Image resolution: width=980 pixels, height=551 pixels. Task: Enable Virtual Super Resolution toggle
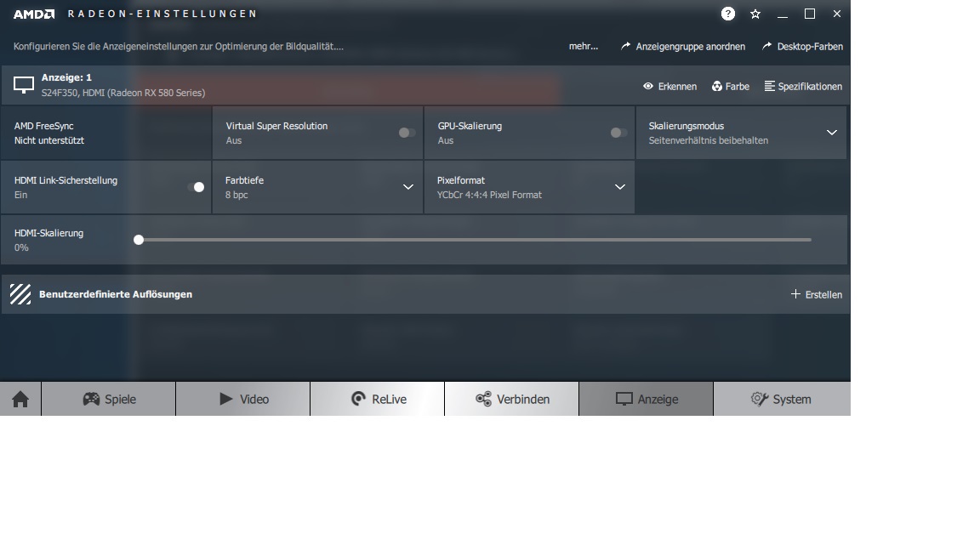(x=407, y=133)
